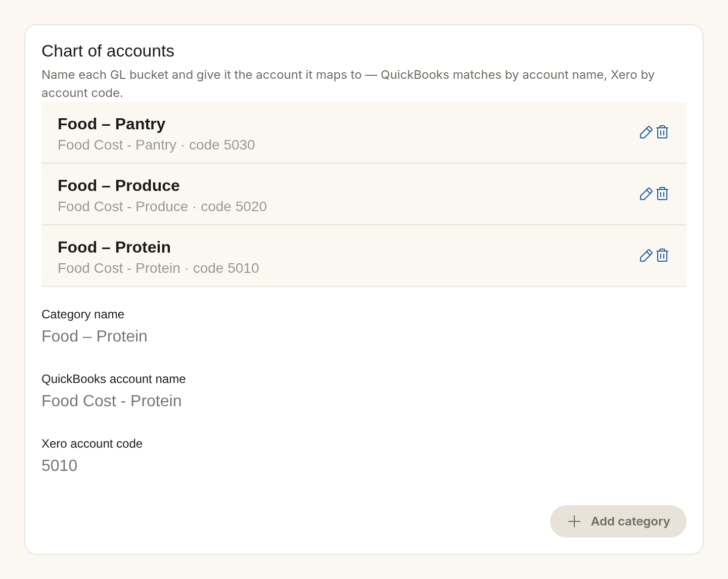The height and width of the screenshot is (579, 728).
Task: Focus the Xero account code field
Action: (364, 466)
